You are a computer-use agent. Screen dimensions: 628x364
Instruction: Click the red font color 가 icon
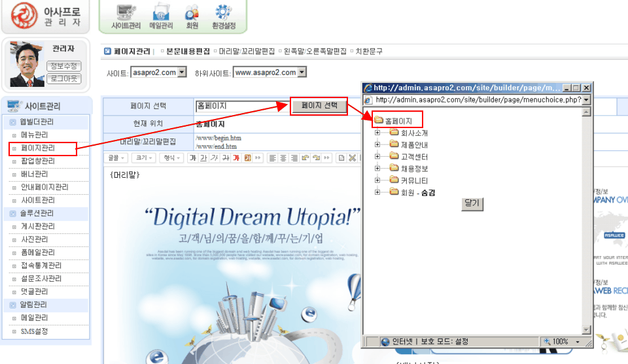click(235, 157)
